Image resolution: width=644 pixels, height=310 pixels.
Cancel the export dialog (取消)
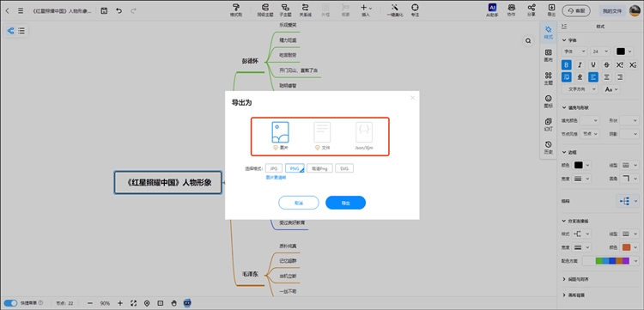[x=299, y=203]
